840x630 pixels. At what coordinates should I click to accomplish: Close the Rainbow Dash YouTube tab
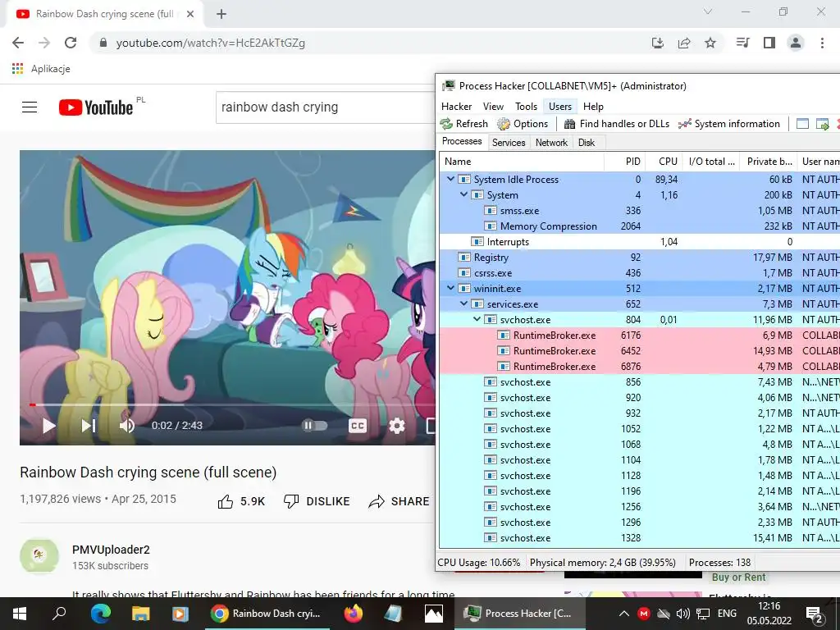coord(190,14)
